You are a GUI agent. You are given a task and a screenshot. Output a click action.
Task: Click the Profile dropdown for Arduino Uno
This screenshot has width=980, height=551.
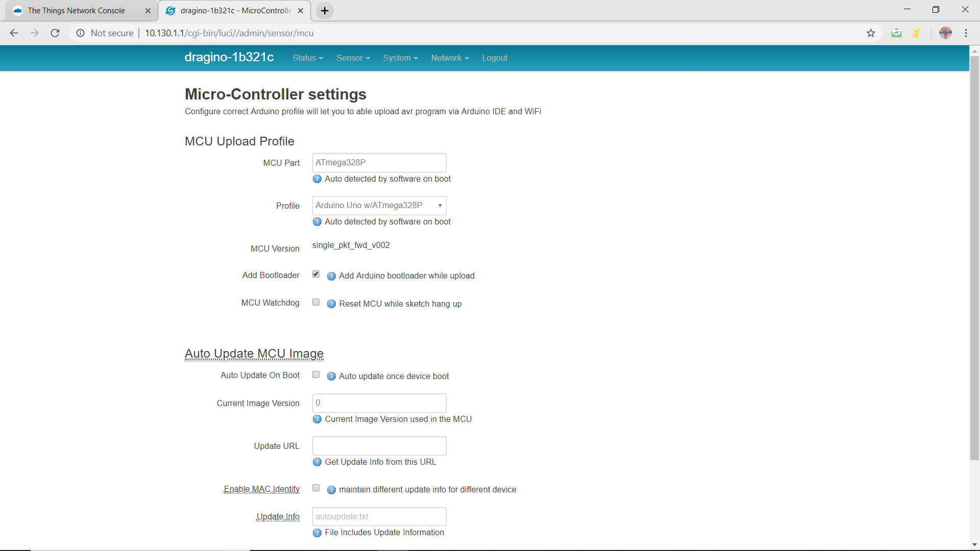[x=379, y=205]
